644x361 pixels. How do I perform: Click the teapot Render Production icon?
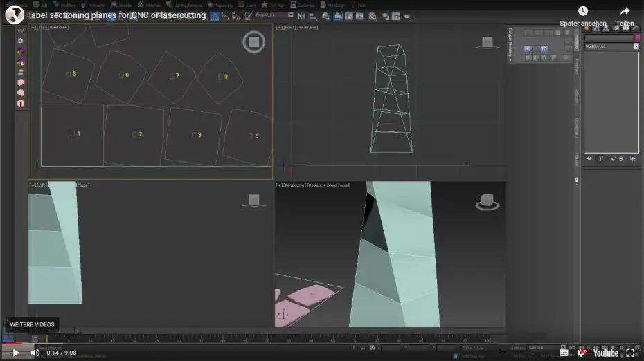(406, 16)
